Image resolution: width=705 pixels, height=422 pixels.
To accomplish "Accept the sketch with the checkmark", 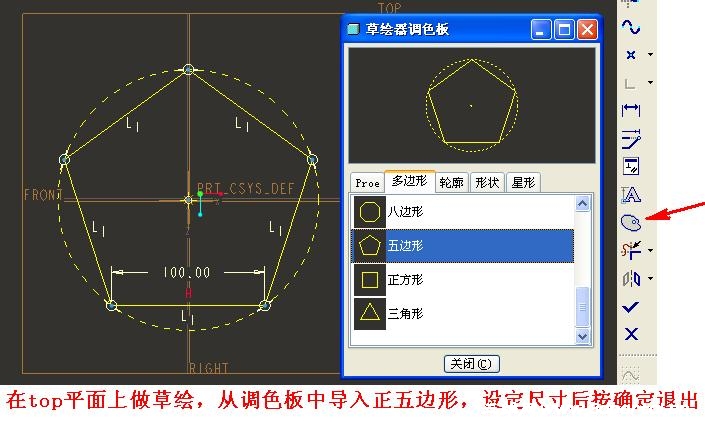I will [x=630, y=307].
